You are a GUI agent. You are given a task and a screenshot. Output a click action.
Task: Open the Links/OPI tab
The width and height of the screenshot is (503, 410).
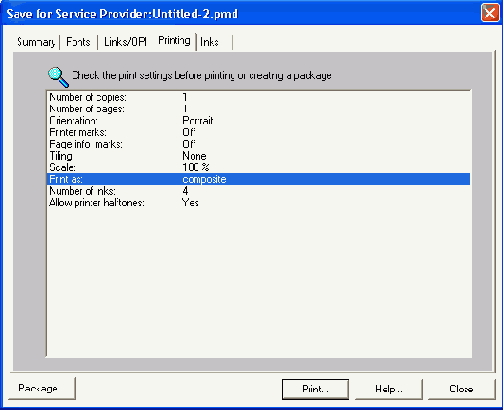tap(125, 42)
